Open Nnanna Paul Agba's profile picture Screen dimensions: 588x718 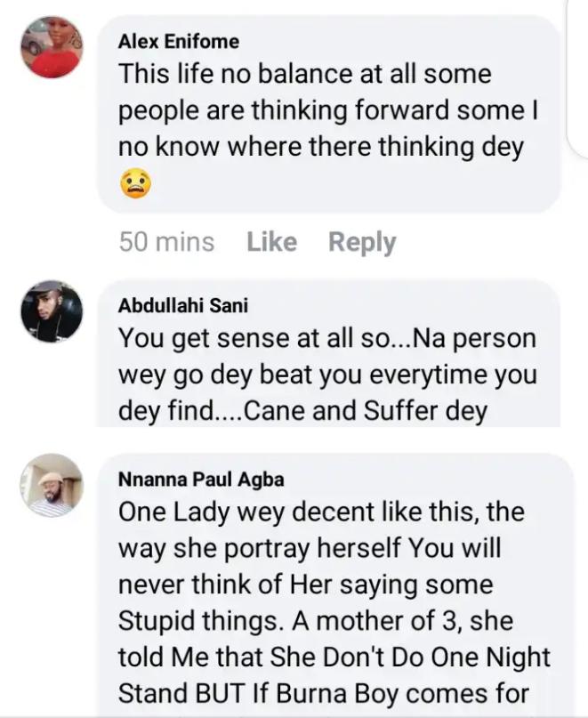click(x=52, y=485)
